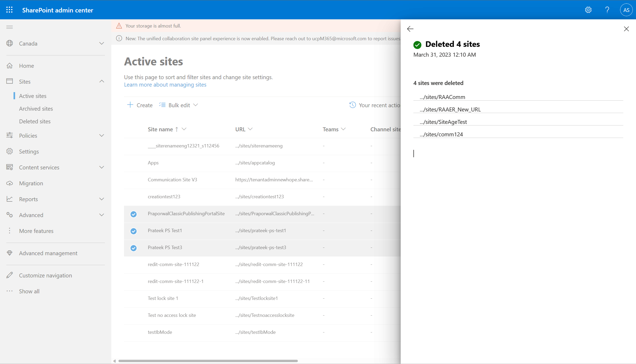Click the Site name sort dropdown arrow

[184, 129]
